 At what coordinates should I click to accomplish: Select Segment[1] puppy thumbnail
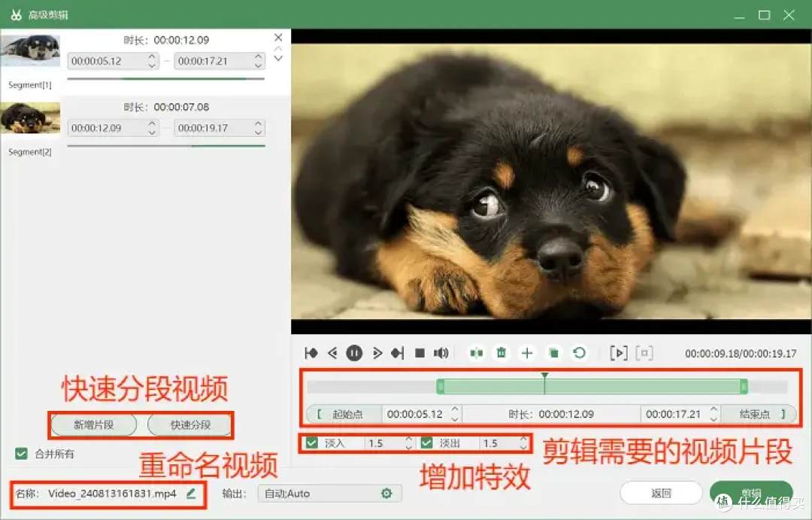click(x=30, y=50)
